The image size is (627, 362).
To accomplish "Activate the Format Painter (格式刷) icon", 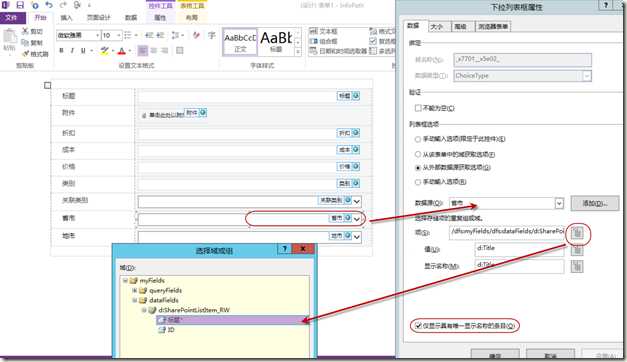I will [x=25, y=53].
